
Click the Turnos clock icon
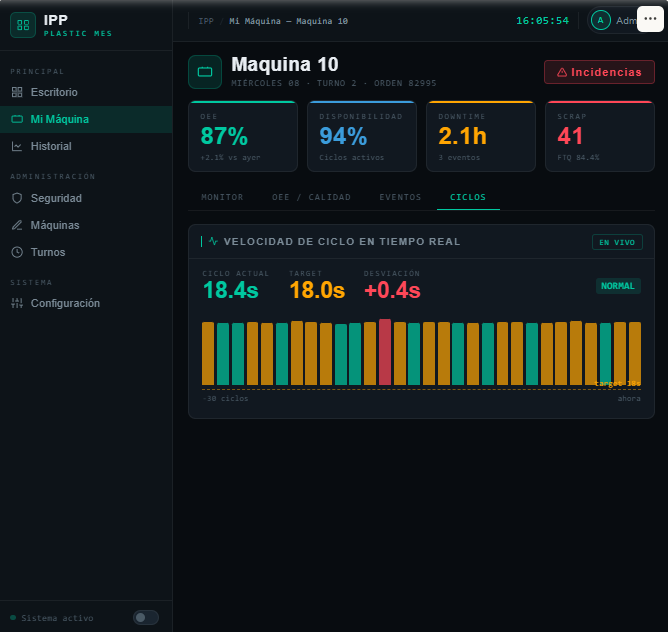coord(16,252)
